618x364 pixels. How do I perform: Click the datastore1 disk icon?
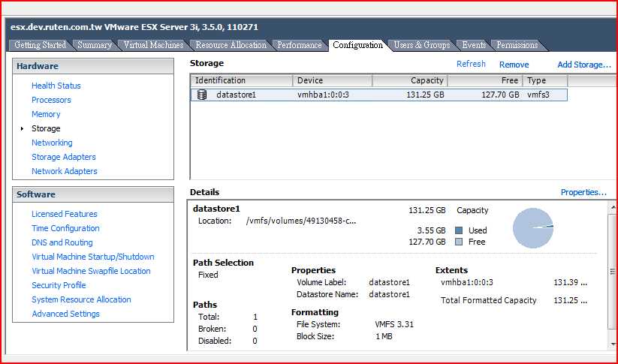(202, 95)
